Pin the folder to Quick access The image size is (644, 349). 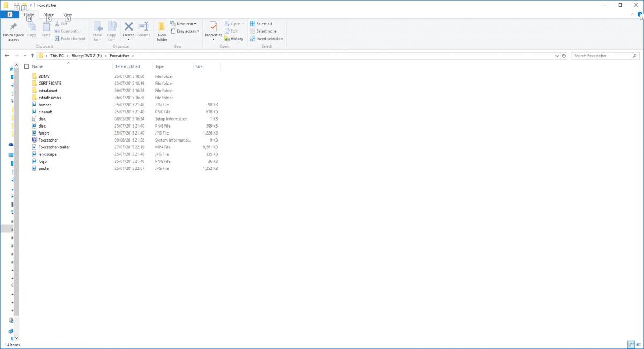tap(13, 32)
